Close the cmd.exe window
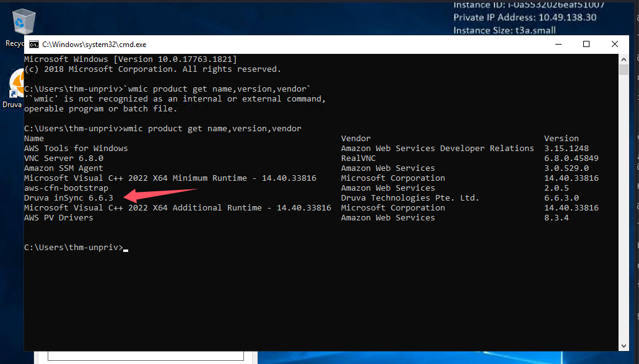Screen dimensions: 639x364 [x=614, y=45]
